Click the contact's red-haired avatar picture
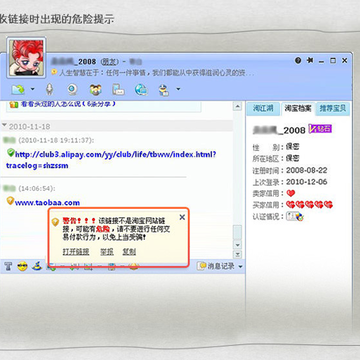The image size is (360, 360). click(26, 57)
